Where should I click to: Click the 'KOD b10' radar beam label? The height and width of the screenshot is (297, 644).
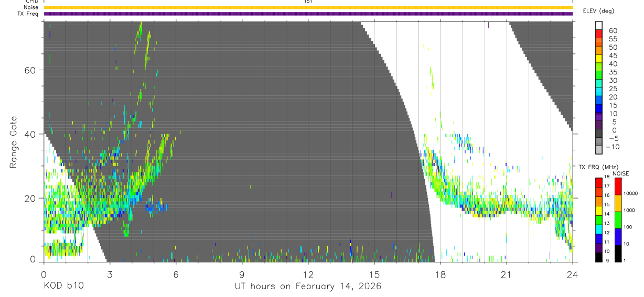point(63,287)
